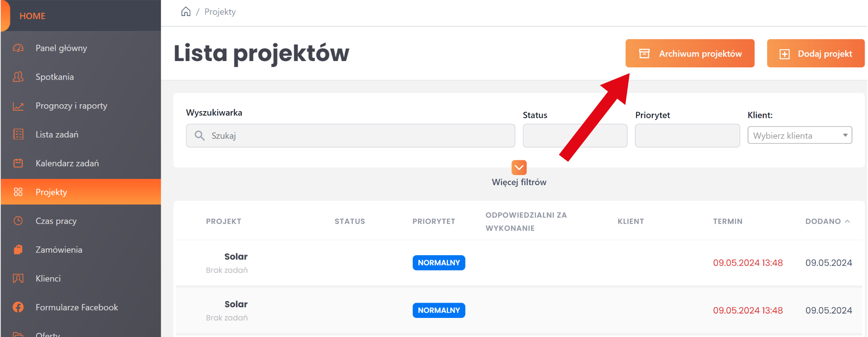
Task: Click the Panel główny dashboard icon
Action: point(18,48)
